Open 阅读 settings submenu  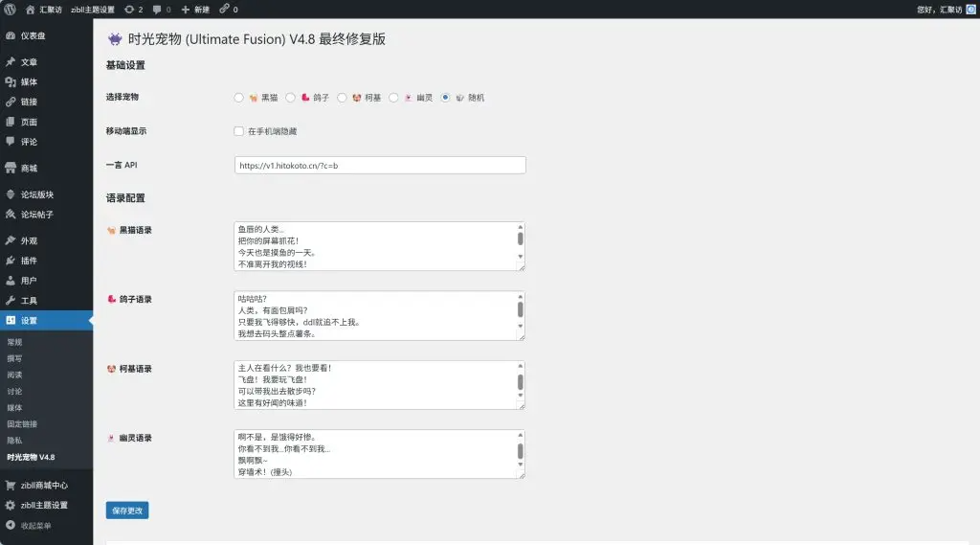[14, 375]
